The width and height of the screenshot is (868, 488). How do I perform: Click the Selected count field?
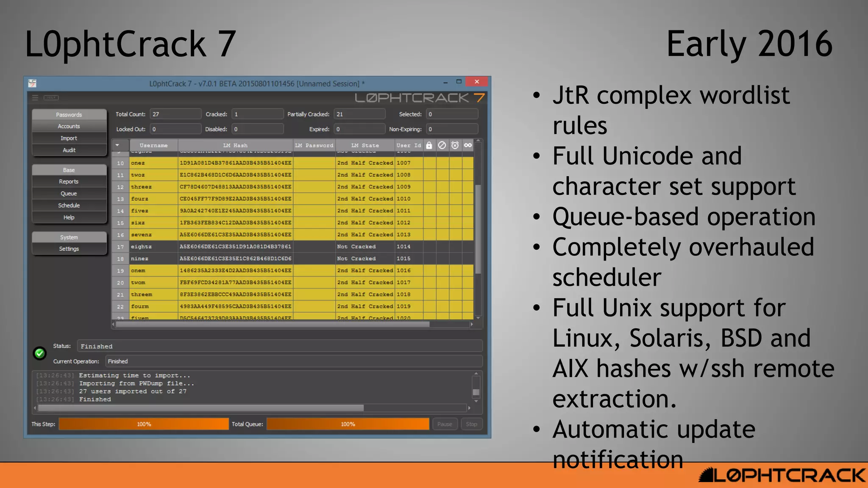point(452,114)
